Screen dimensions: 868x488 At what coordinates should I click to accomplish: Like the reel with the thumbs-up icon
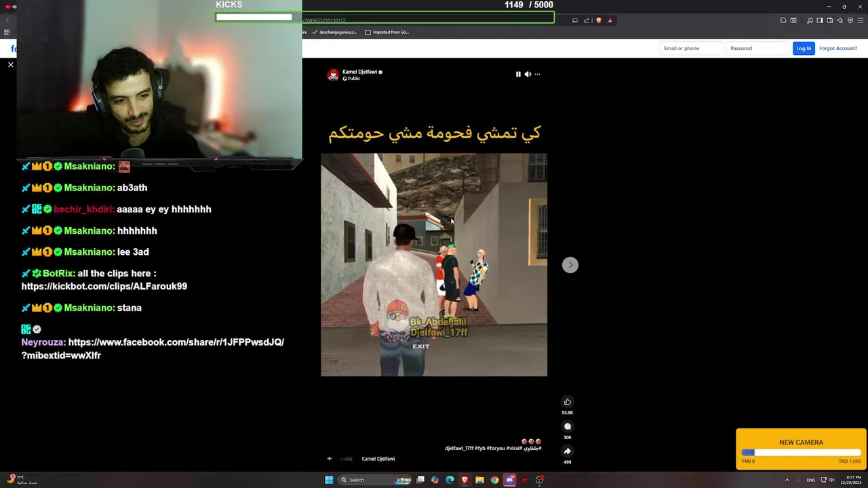[x=568, y=402]
